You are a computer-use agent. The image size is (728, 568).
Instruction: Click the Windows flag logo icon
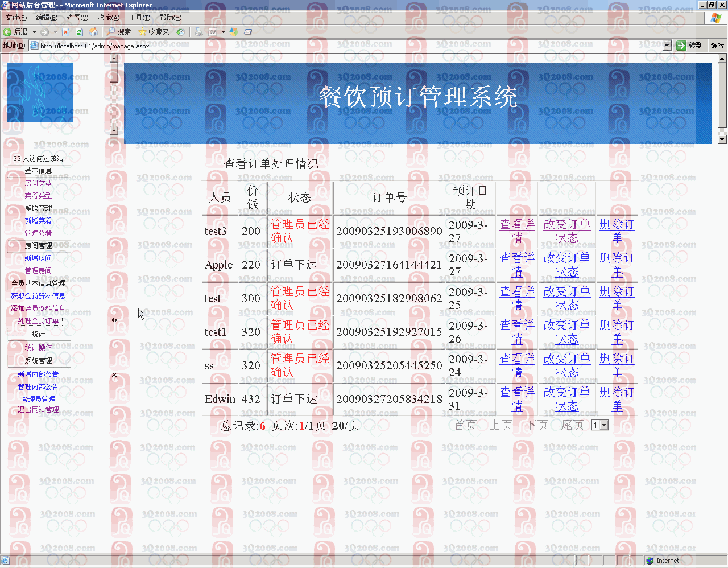(x=716, y=18)
